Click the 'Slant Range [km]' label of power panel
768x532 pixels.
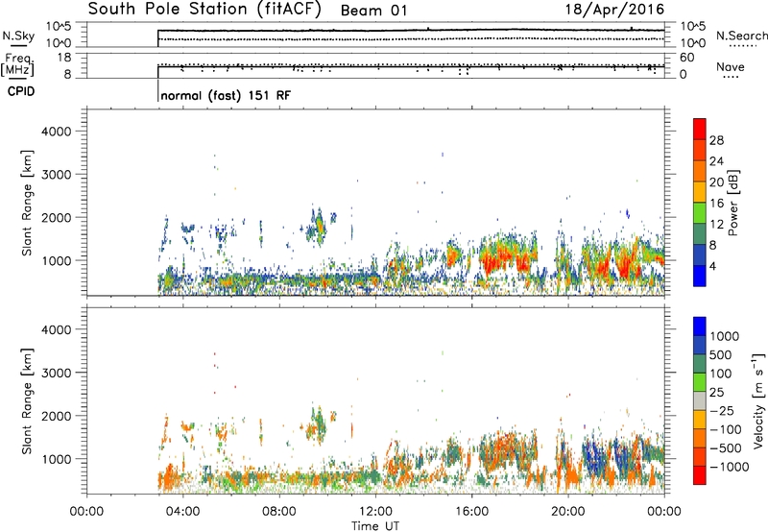tap(27, 203)
